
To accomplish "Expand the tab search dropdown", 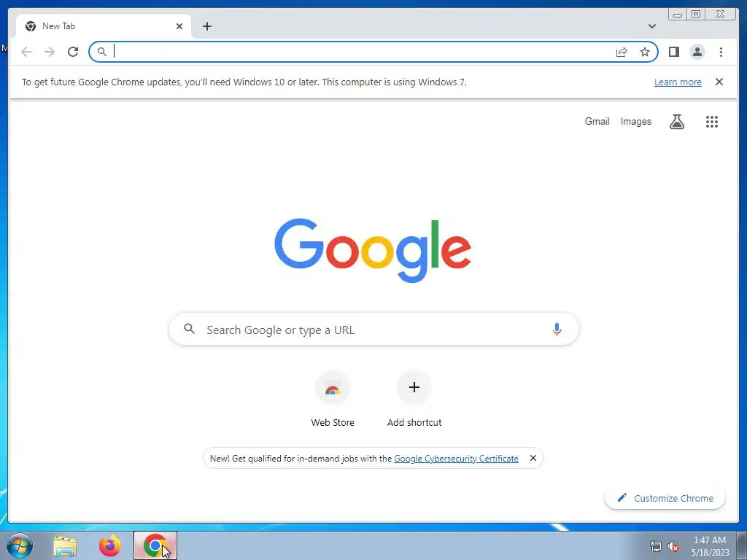I will 651,26.
